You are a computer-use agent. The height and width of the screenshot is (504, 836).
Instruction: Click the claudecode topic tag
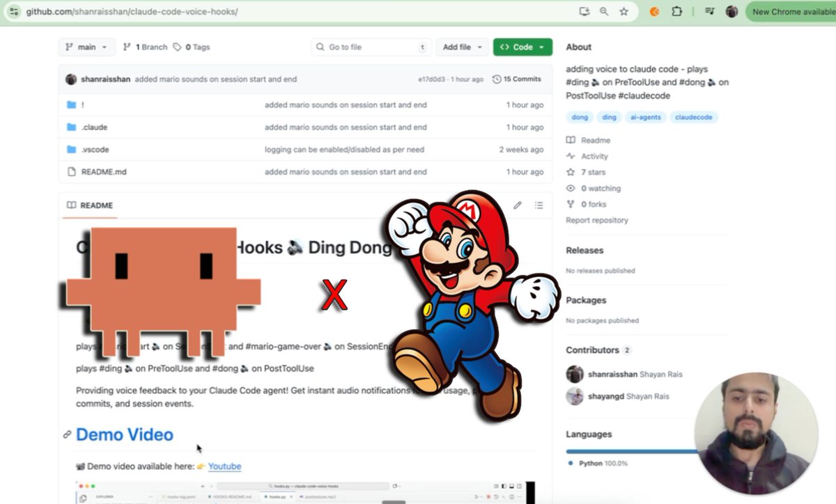click(694, 118)
